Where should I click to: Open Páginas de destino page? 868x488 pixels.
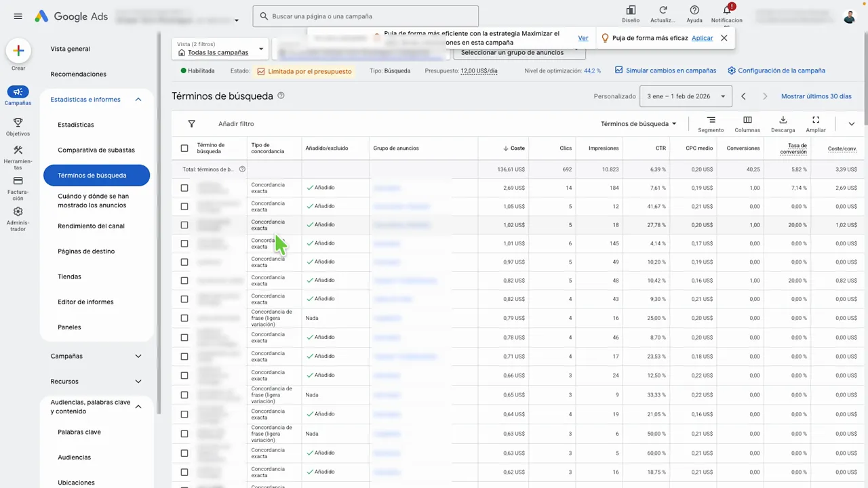click(86, 251)
